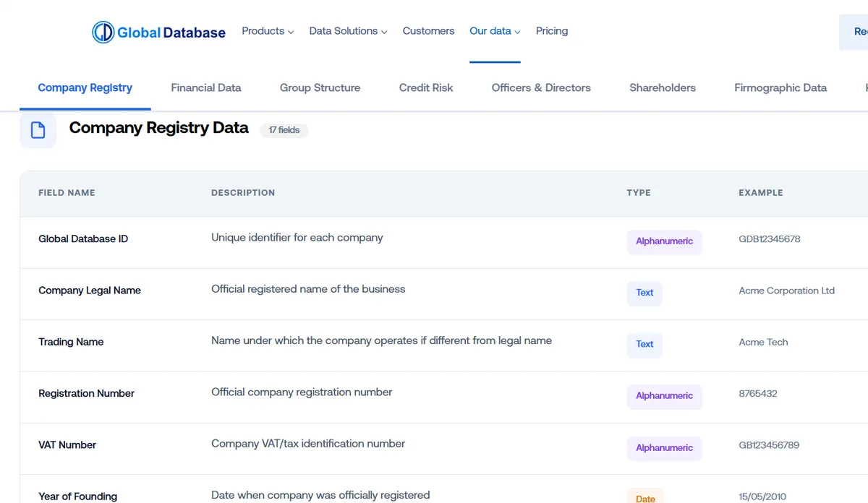The width and height of the screenshot is (868, 503).
Task: Click 'Official company registration number' description
Action: point(302,392)
